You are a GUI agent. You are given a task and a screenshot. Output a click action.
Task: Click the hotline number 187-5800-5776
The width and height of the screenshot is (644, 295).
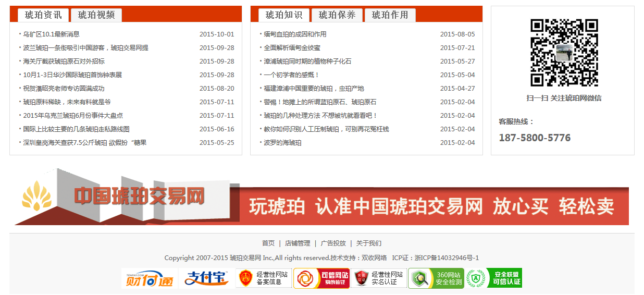(x=535, y=138)
